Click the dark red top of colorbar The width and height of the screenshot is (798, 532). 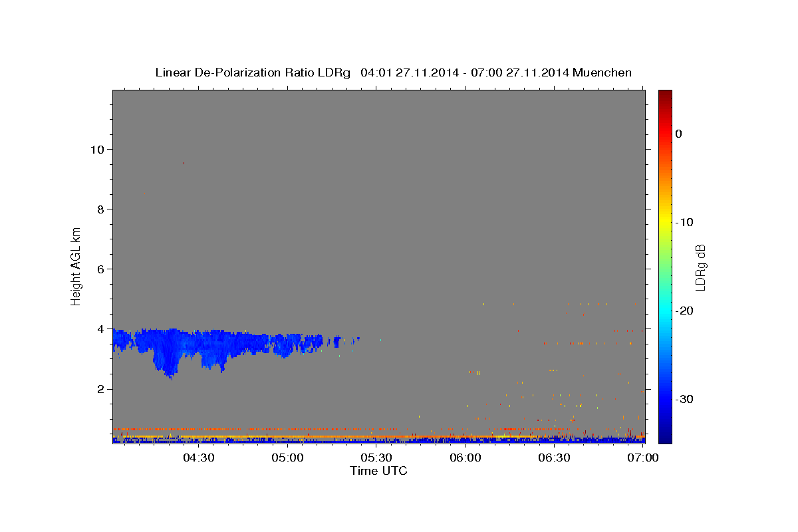pyautogui.click(x=665, y=94)
